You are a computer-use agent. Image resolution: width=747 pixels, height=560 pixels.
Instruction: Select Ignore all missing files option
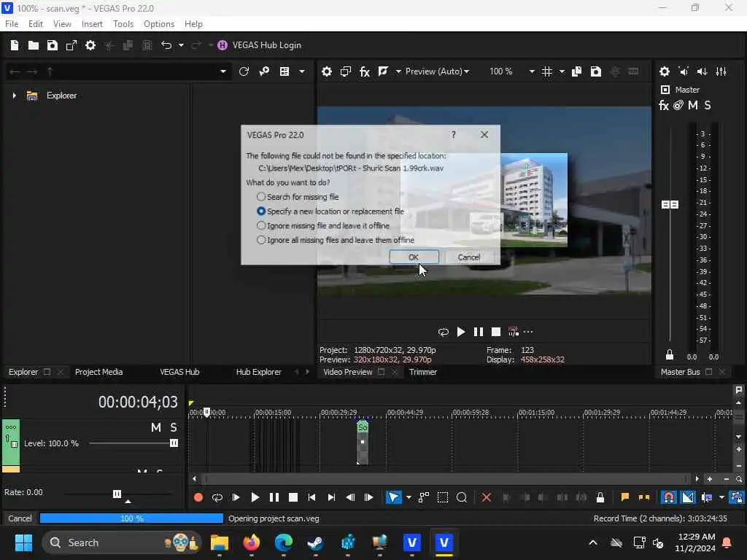point(336,239)
